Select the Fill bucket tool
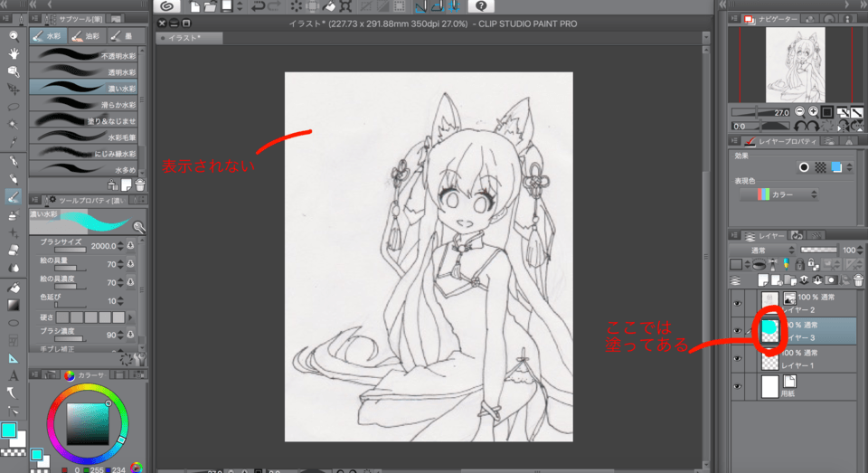Image resolution: width=868 pixels, height=473 pixels. [14, 288]
